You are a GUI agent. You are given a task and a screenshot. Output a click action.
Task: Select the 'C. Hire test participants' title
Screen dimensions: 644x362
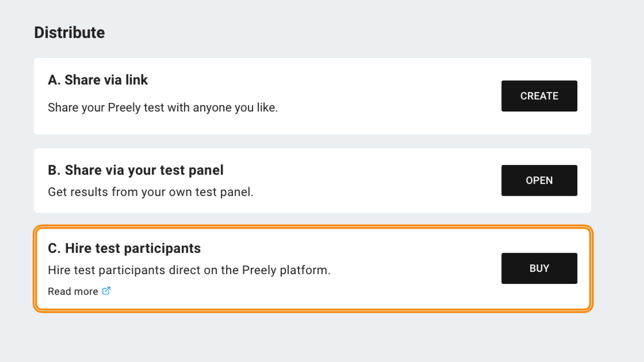pyautogui.click(x=124, y=248)
